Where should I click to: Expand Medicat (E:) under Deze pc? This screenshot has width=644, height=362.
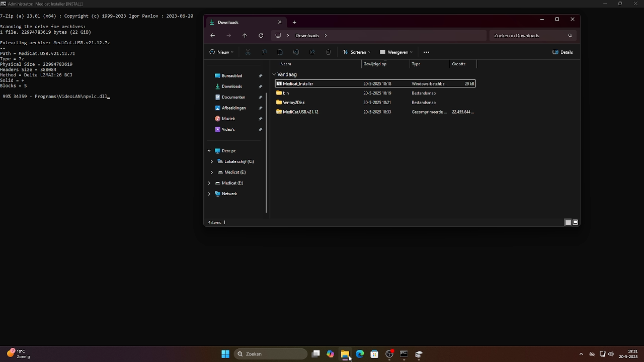(x=212, y=172)
